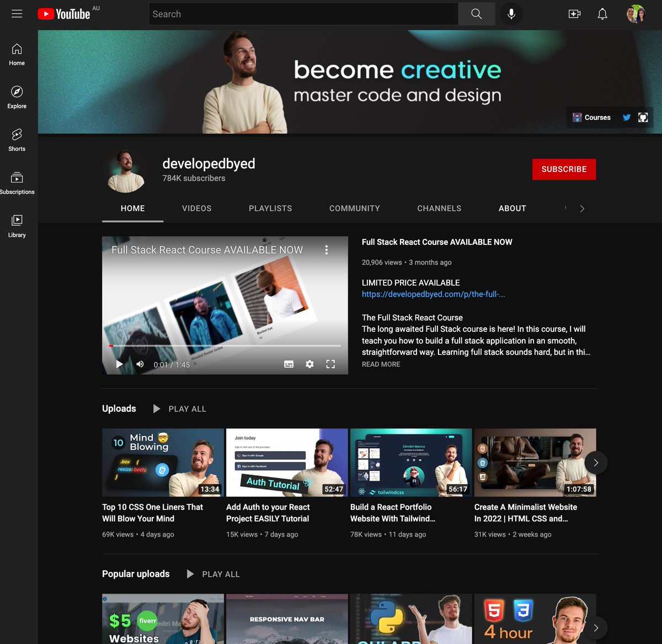The width and height of the screenshot is (662, 644).
Task: Open Minimalist Website video thumbnail
Action: coord(535,462)
